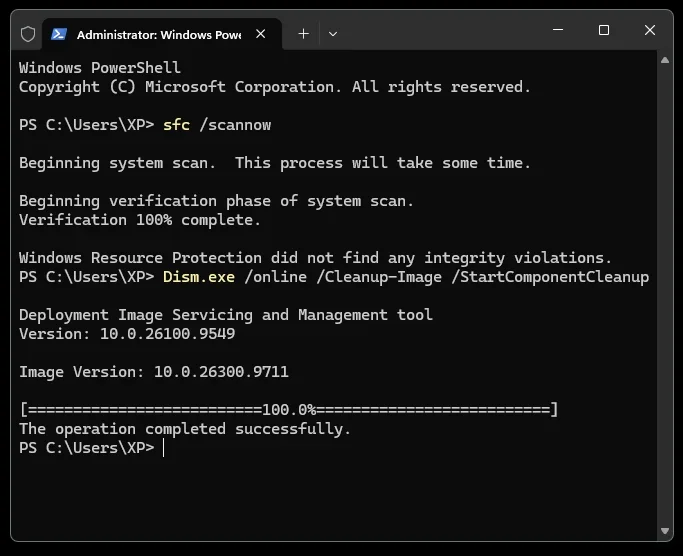Click the scrollbar up arrow
The width and height of the screenshot is (683, 556).
pyautogui.click(x=665, y=61)
